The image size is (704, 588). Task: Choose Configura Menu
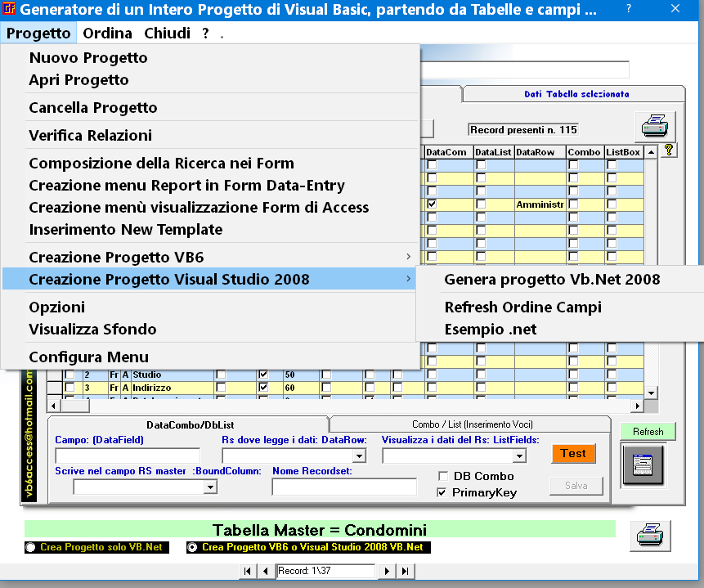(89, 357)
